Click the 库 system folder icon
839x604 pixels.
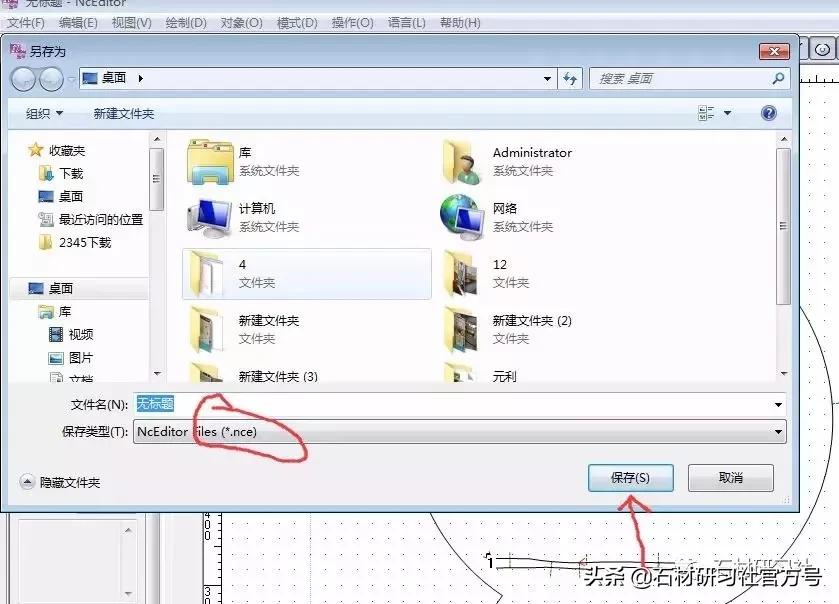click(210, 162)
